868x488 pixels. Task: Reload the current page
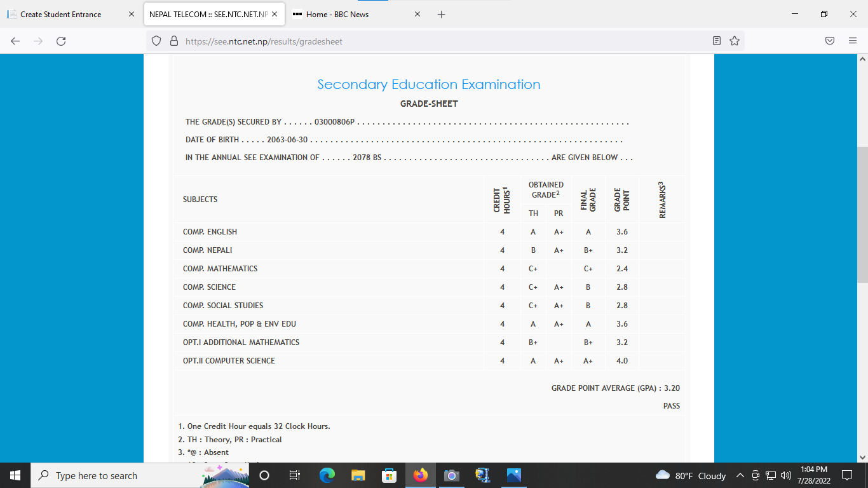coord(61,41)
